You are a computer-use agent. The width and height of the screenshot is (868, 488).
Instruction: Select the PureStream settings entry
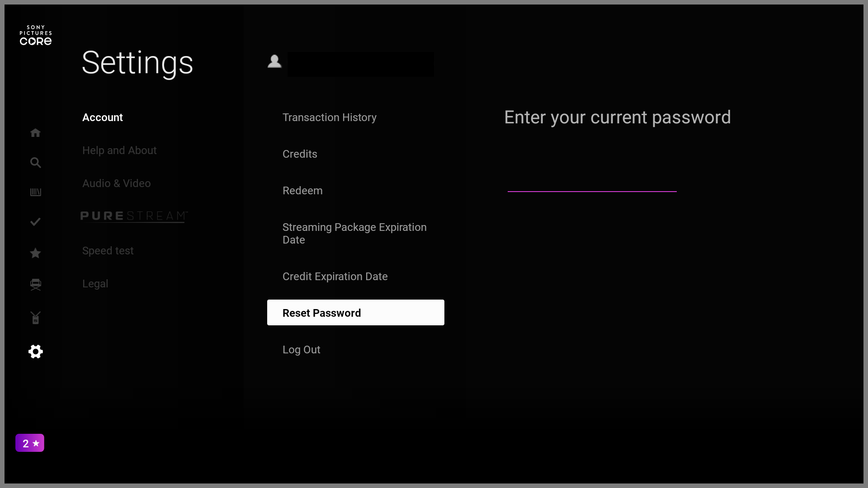point(134,216)
